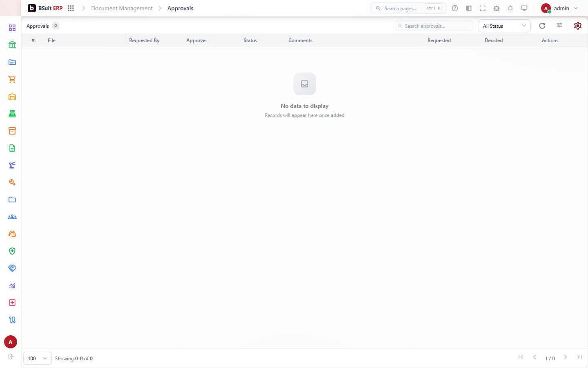Focus the Search approvals field
This screenshot has height=368, width=588.
(434, 26)
